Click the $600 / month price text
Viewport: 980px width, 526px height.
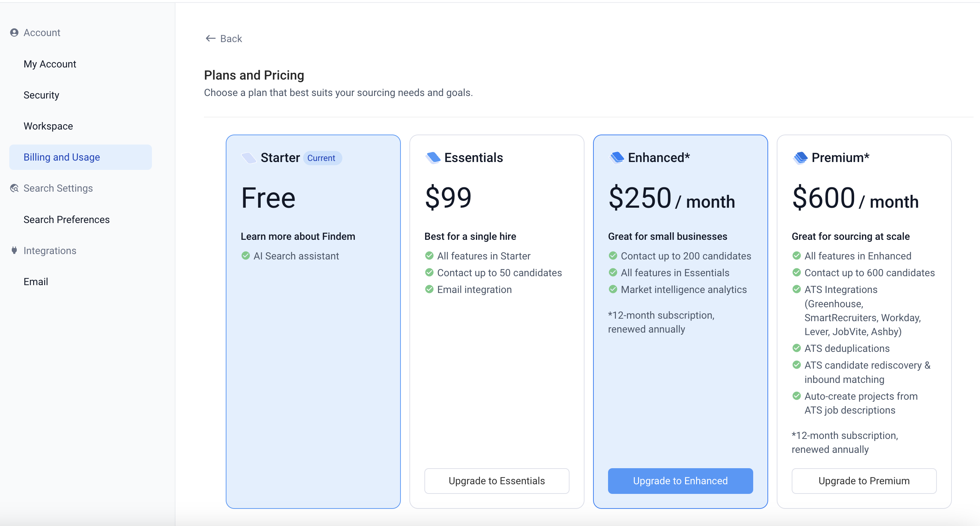click(x=856, y=198)
